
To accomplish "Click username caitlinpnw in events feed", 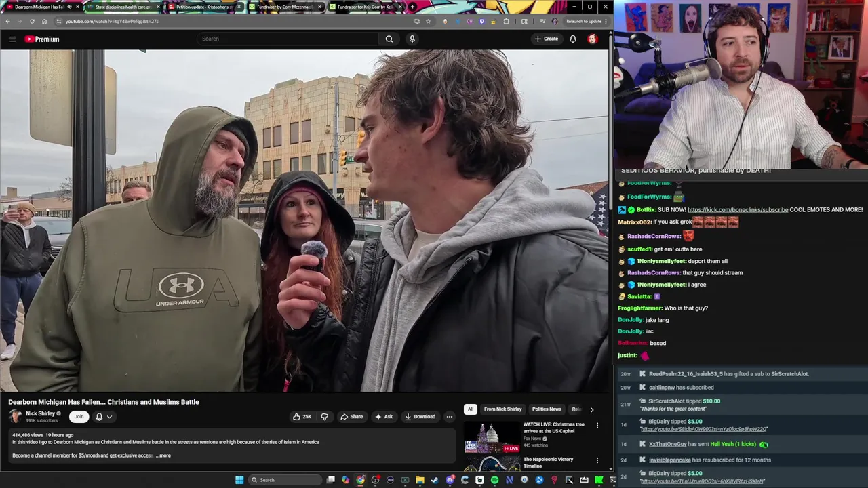I will point(662,388).
